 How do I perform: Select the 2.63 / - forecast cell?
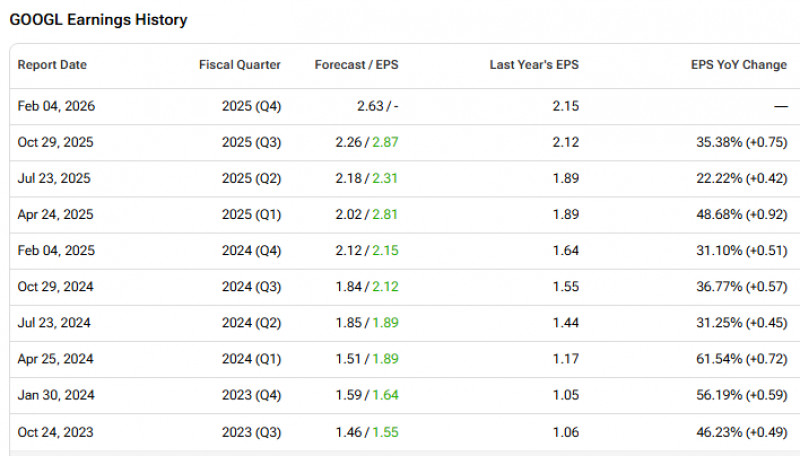[379, 106]
